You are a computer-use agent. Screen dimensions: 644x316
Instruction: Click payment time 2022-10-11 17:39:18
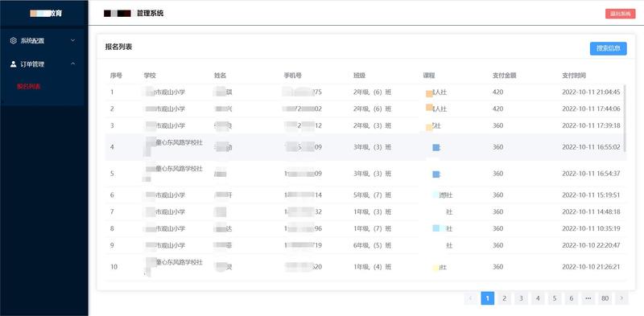click(x=591, y=125)
